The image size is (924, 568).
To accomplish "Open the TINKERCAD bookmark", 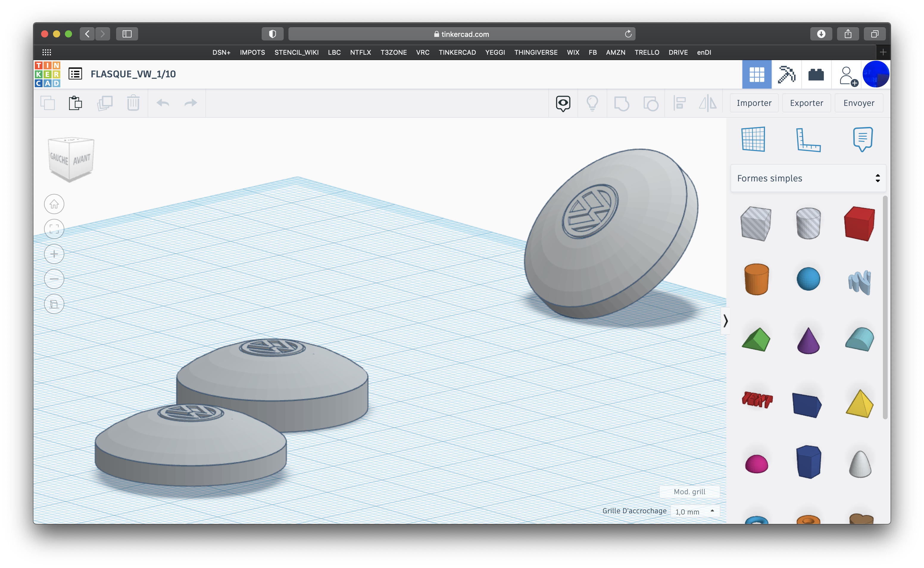I will pyautogui.click(x=457, y=52).
